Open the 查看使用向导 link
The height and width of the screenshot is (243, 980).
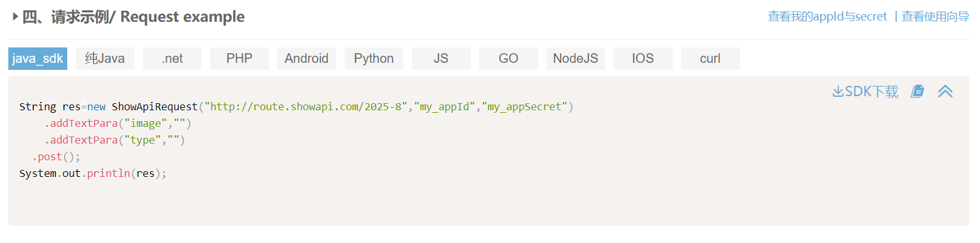click(x=935, y=17)
